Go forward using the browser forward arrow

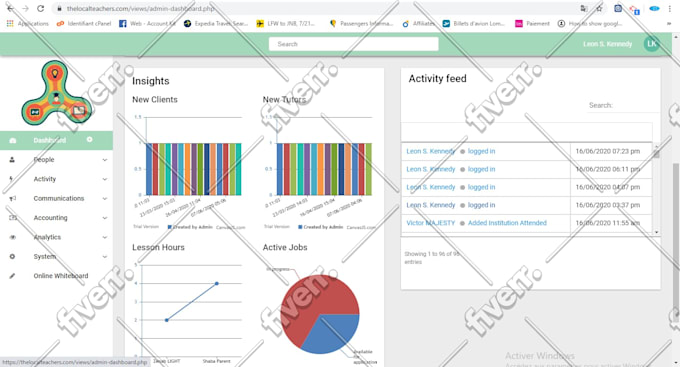(x=25, y=8)
